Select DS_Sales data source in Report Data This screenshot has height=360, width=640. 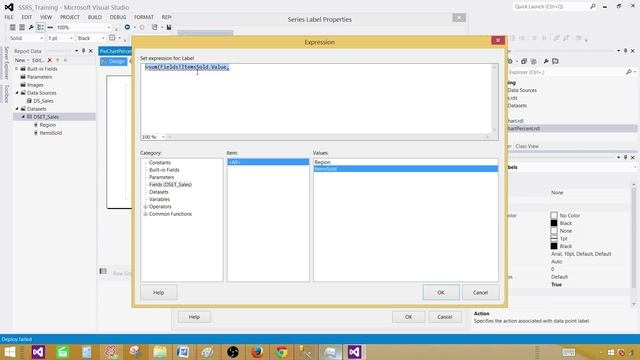tap(43, 101)
